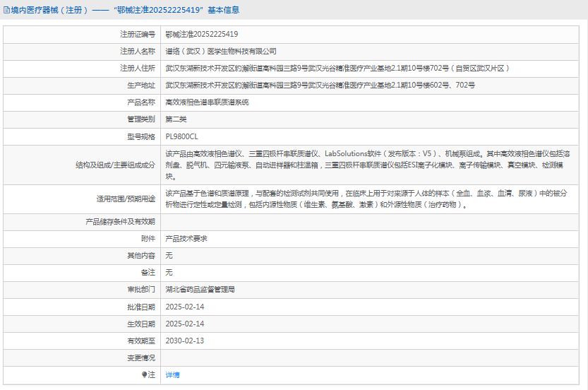This screenshot has width=588, height=390.
Task: Click the 批准日期 label
Action: [x=141, y=307]
